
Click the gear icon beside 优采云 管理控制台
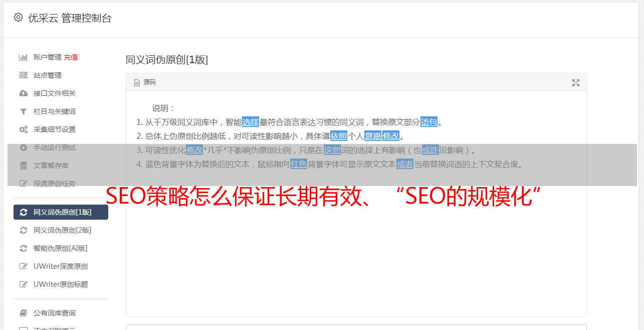tap(18, 18)
